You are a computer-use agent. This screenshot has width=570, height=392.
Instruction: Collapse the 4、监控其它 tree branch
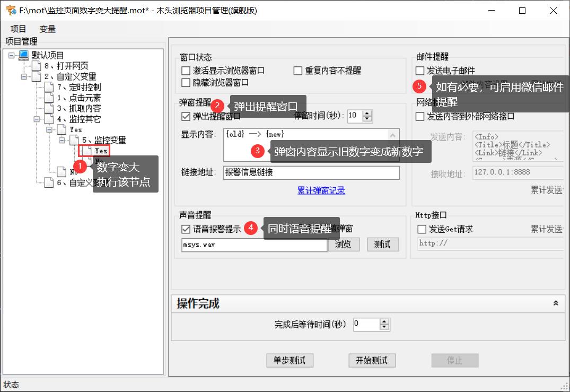[37, 119]
